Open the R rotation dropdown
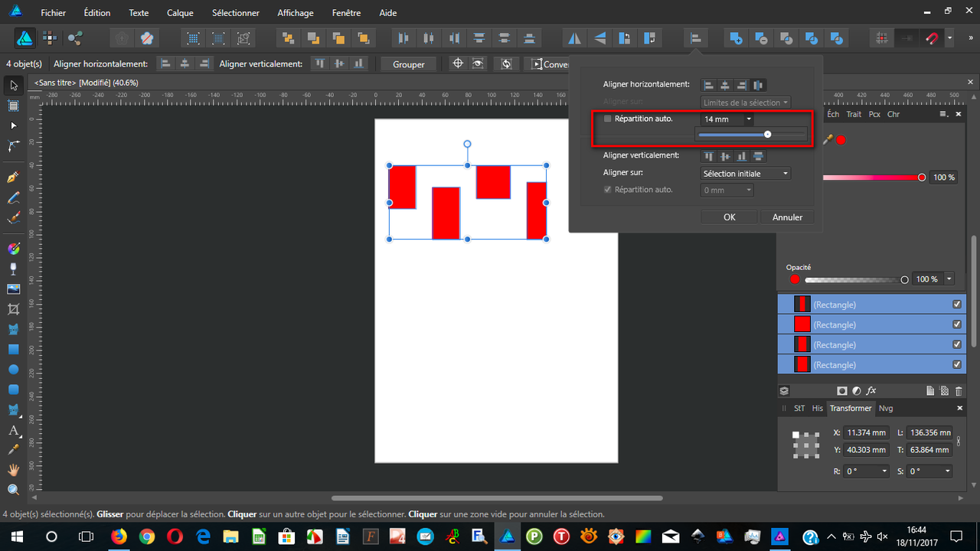980x551 pixels. point(885,471)
